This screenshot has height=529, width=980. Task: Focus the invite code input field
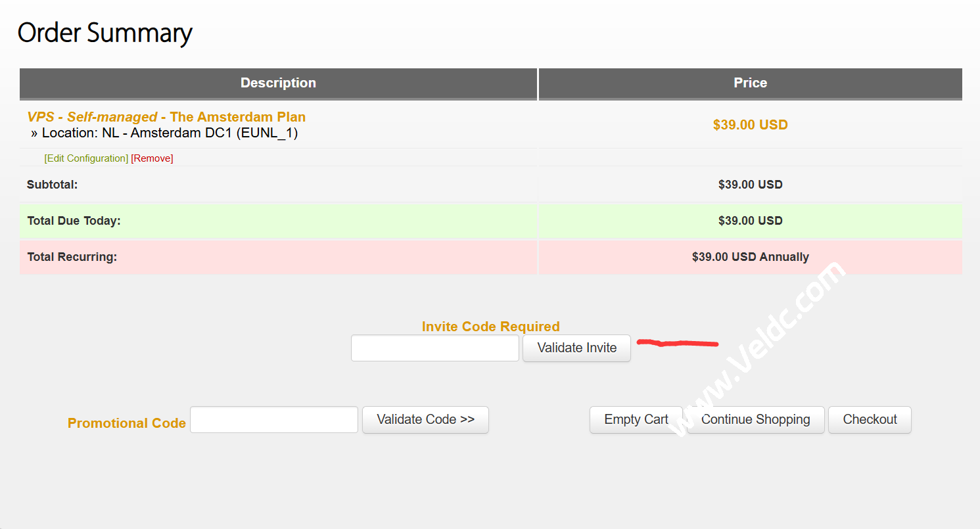pos(434,348)
